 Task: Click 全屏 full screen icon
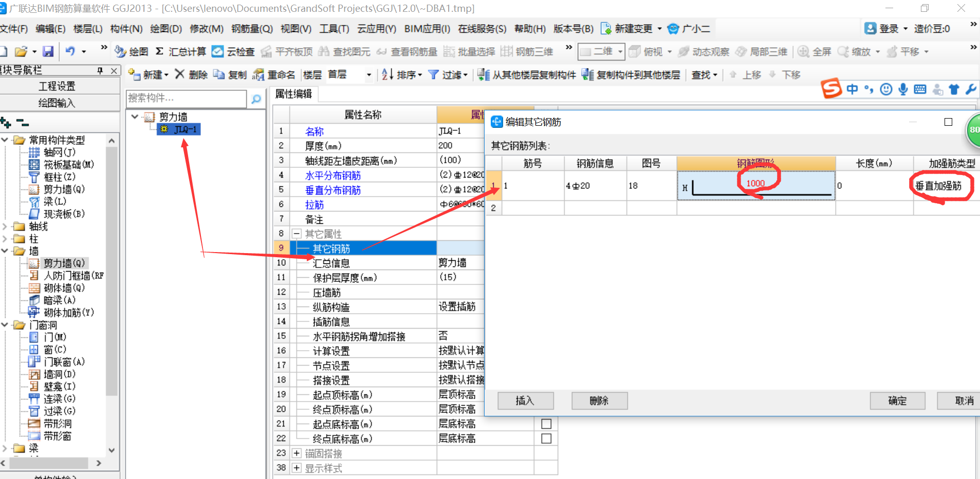[x=803, y=51]
